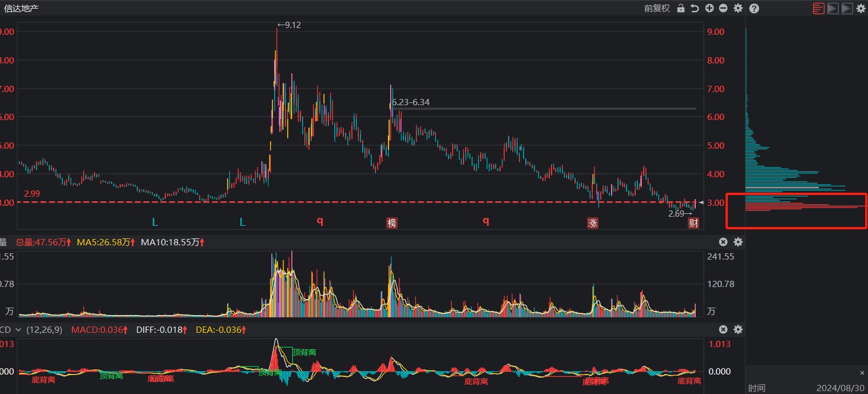This screenshot has width=868, height=394.
Task: Click the 2.69 low price label
Action: (x=680, y=213)
